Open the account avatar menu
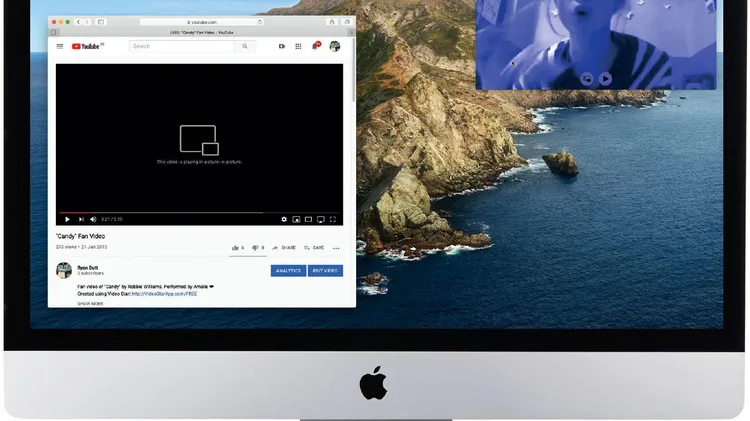The width and height of the screenshot is (750, 421). pos(334,46)
